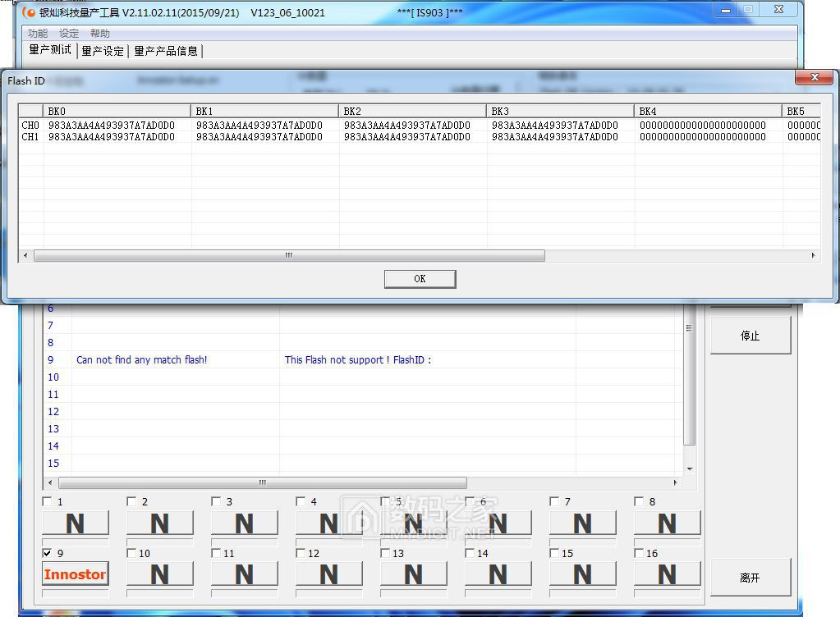
Task: Click the N status icon for port 1
Action: pos(75,522)
